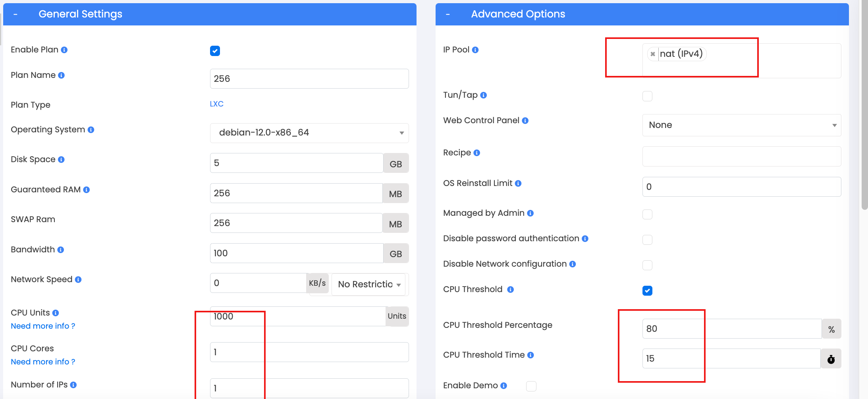Click the info icon next to Disk Space

[x=61, y=160]
